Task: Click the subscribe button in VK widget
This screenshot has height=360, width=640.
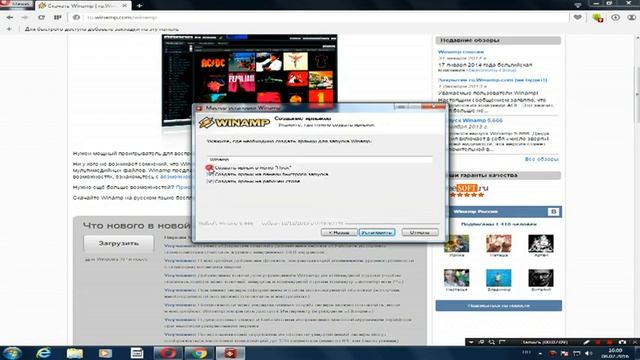Action: point(498,306)
